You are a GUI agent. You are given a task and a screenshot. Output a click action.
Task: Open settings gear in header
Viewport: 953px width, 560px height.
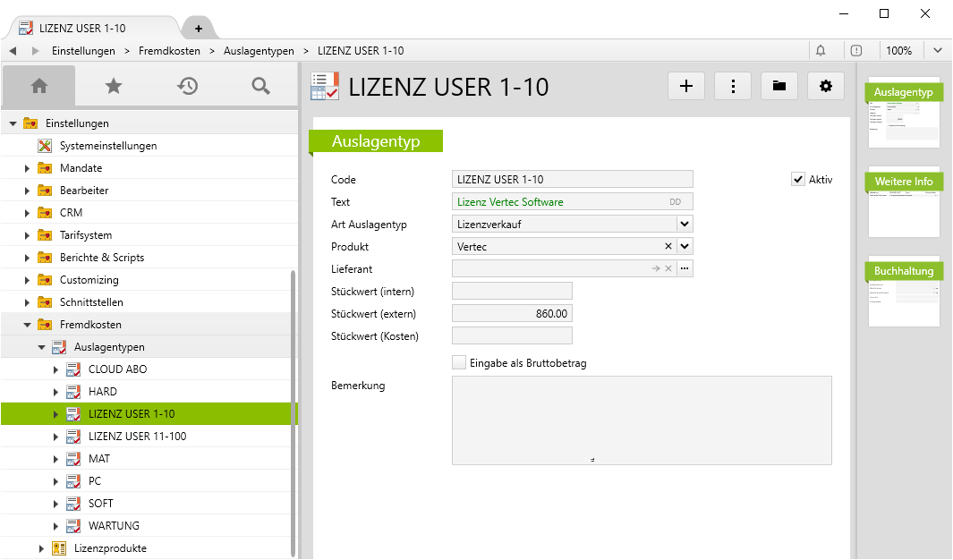click(826, 86)
